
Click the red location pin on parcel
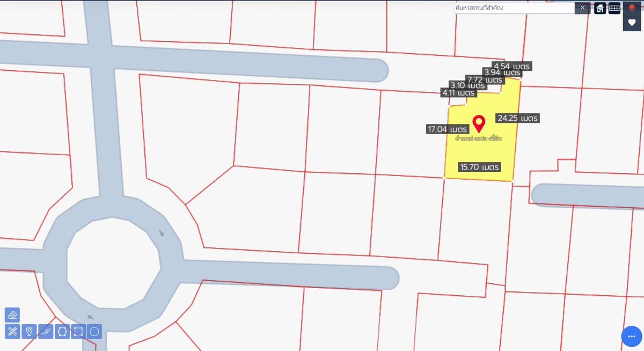[x=478, y=123]
